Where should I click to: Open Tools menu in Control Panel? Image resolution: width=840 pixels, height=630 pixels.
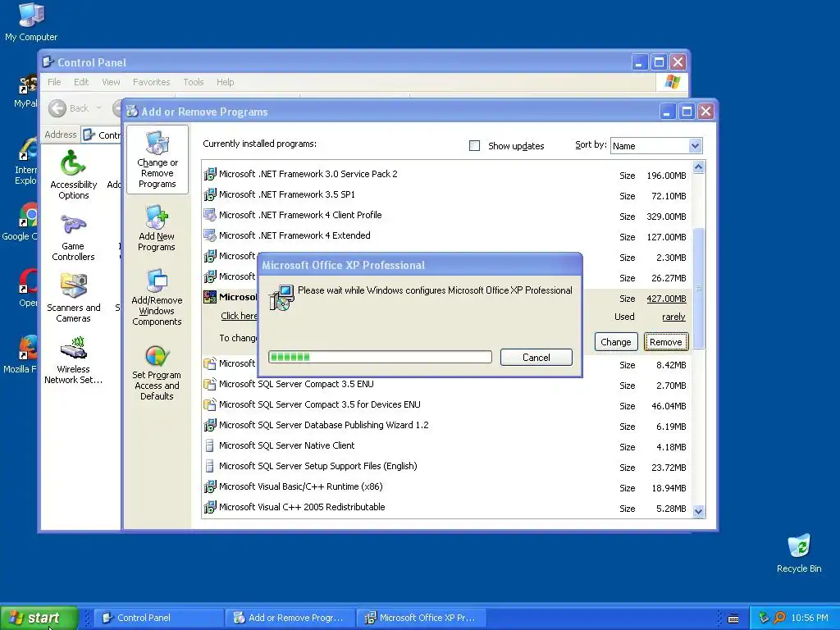(194, 82)
